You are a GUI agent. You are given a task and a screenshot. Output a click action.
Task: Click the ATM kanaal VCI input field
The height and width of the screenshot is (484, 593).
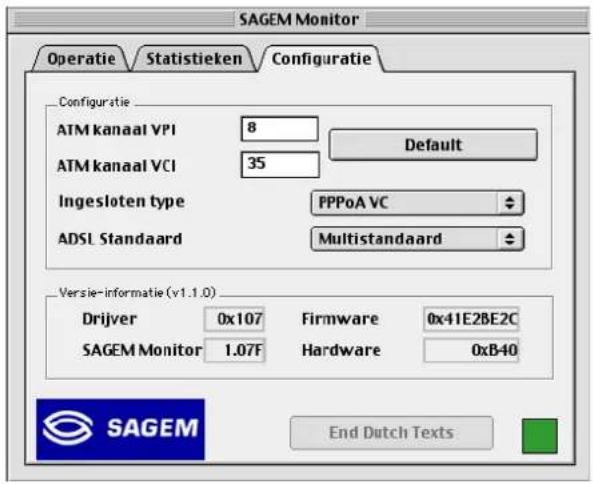[280, 164]
